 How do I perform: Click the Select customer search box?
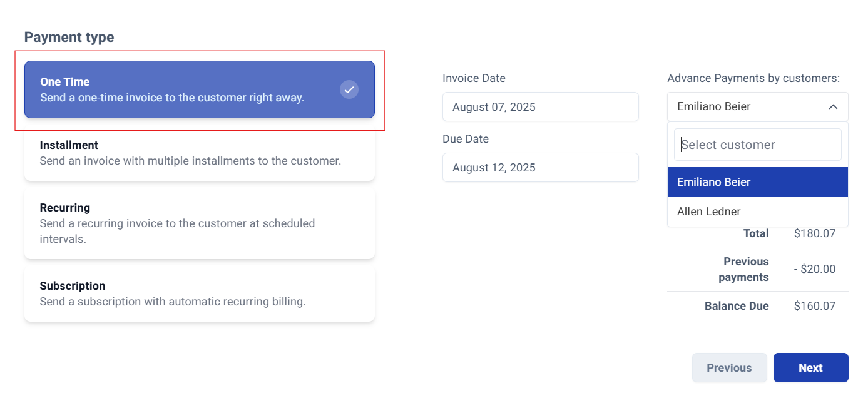(x=757, y=144)
